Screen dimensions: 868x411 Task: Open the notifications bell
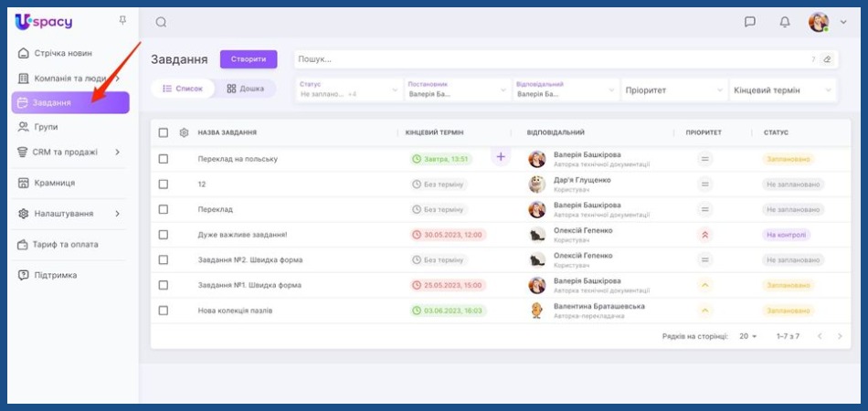tap(785, 22)
